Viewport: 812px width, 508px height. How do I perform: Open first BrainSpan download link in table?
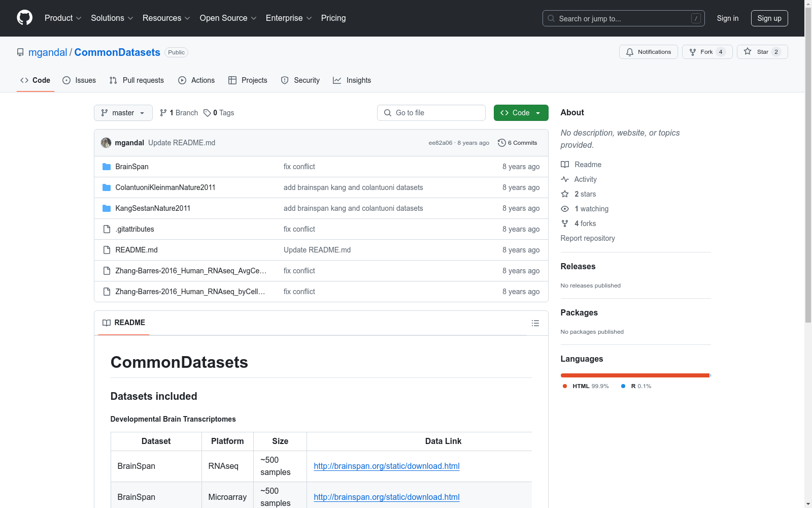(x=387, y=466)
